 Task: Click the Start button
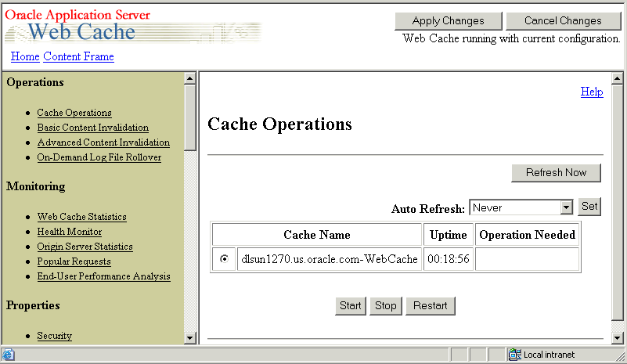(350, 305)
